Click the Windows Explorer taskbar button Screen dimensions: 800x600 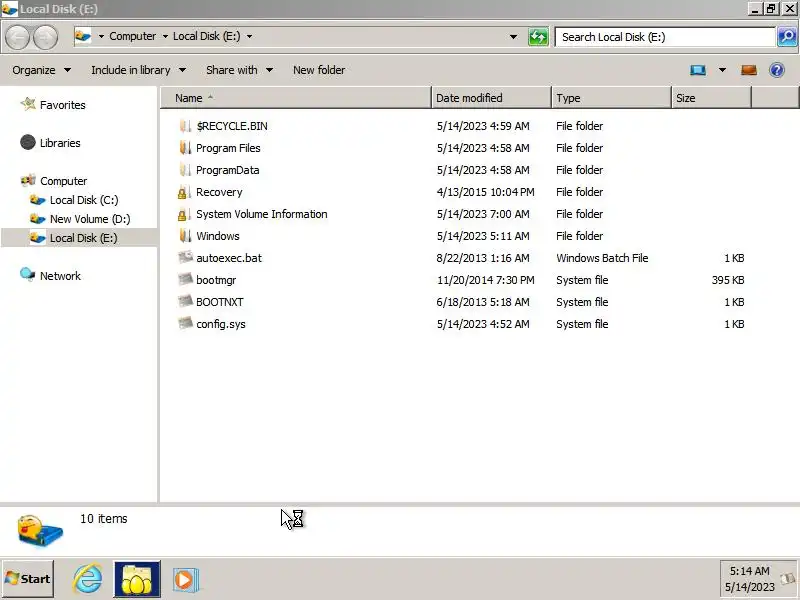pos(137,579)
